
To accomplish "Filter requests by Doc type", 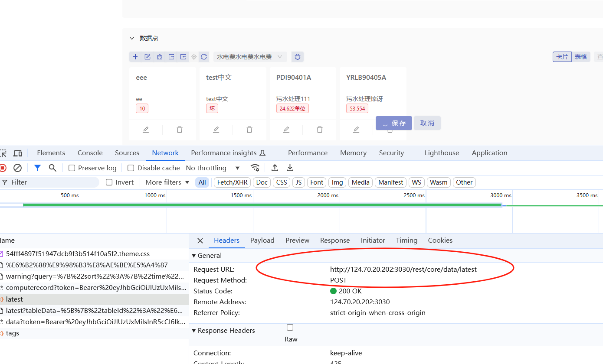I will [262, 182].
